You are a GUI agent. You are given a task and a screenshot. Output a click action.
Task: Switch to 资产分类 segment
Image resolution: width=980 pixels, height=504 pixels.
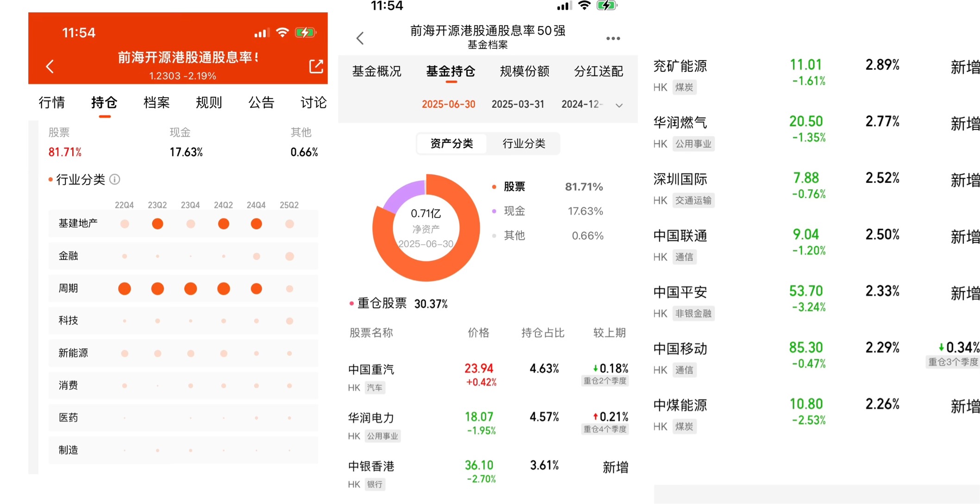[452, 143]
